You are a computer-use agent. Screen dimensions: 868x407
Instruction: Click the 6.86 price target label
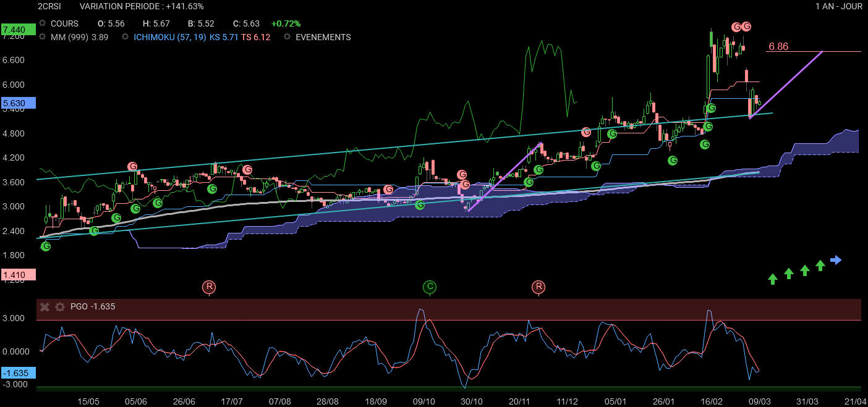pyautogui.click(x=778, y=46)
